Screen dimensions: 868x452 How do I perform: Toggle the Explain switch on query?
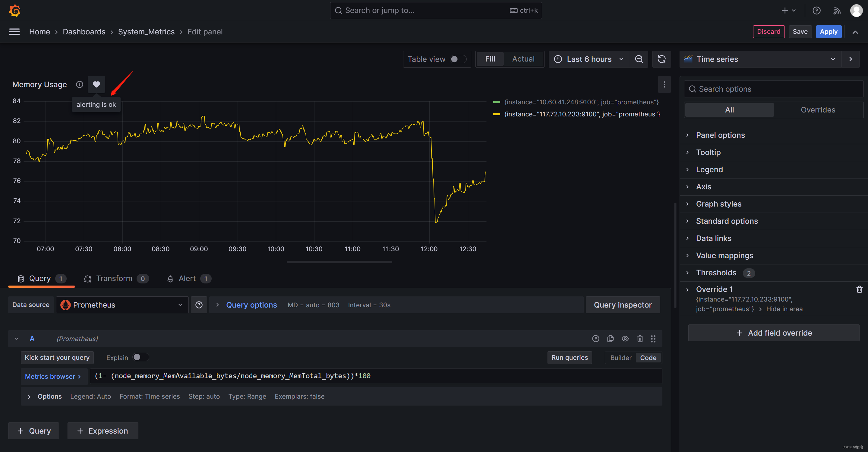pyautogui.click(x=137, y=357)
